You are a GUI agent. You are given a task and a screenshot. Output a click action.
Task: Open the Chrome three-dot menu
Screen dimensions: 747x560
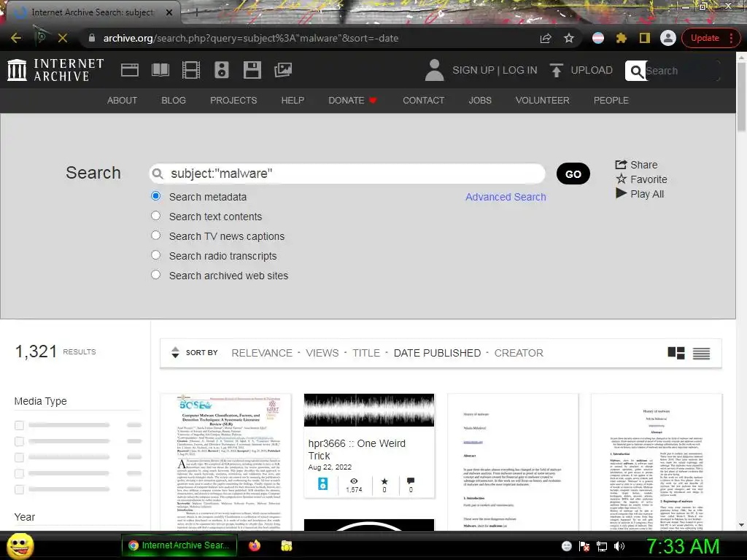click(x=731, y=38)
